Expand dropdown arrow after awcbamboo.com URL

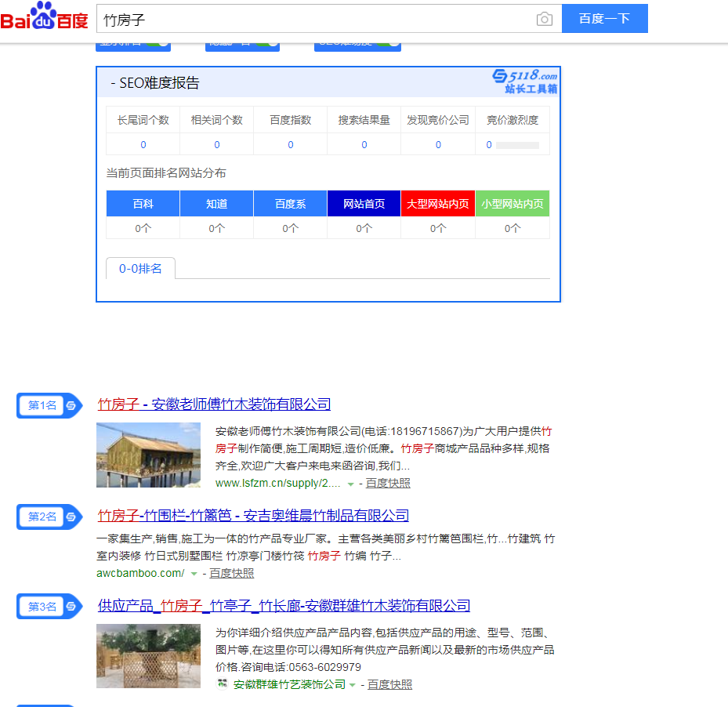pos(194,575)
